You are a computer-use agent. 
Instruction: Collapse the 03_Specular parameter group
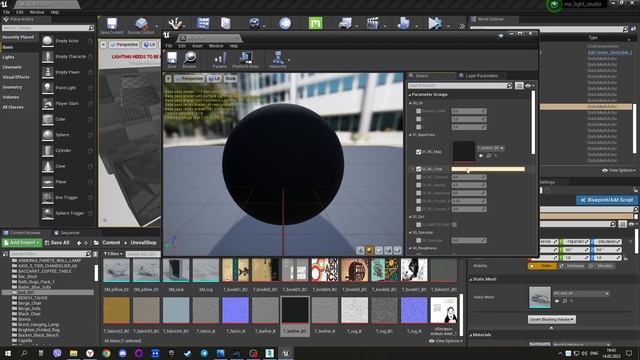click(411, 233)
